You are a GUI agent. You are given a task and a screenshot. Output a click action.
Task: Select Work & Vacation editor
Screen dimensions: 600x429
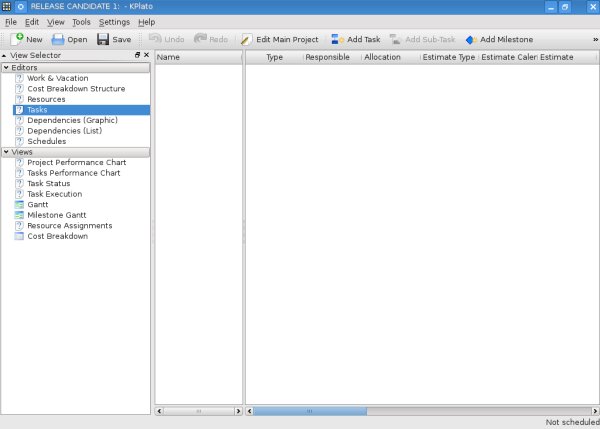tap(19, 78)
